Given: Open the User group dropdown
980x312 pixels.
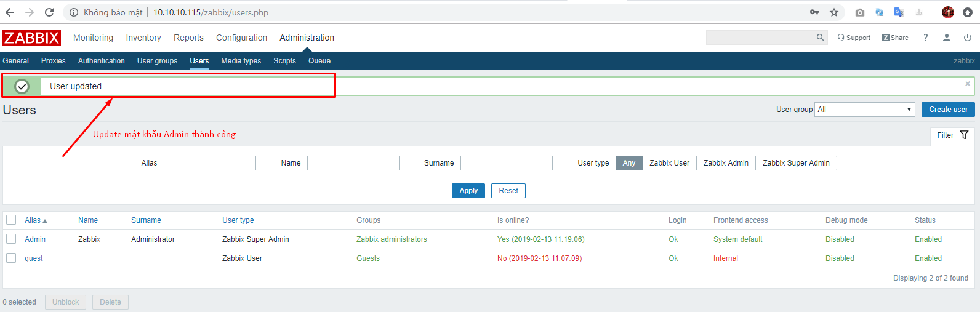Looking at the screenshot, I should coord(864,110).
